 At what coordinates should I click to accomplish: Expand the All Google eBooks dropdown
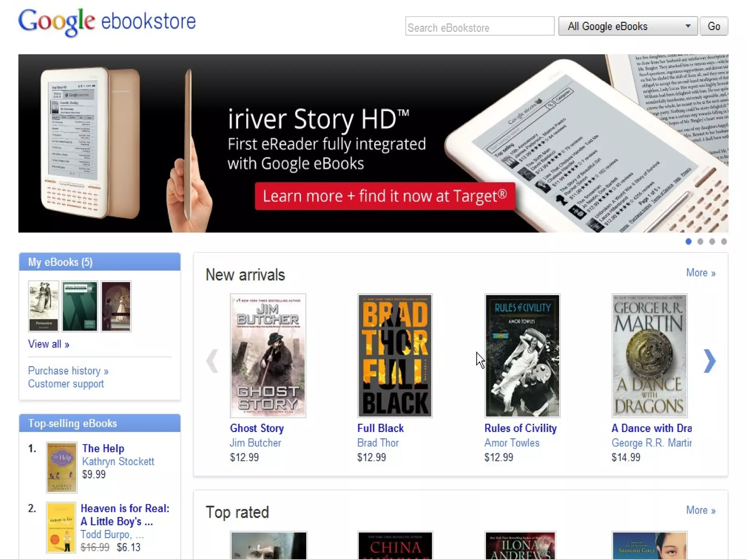(628, 26)
